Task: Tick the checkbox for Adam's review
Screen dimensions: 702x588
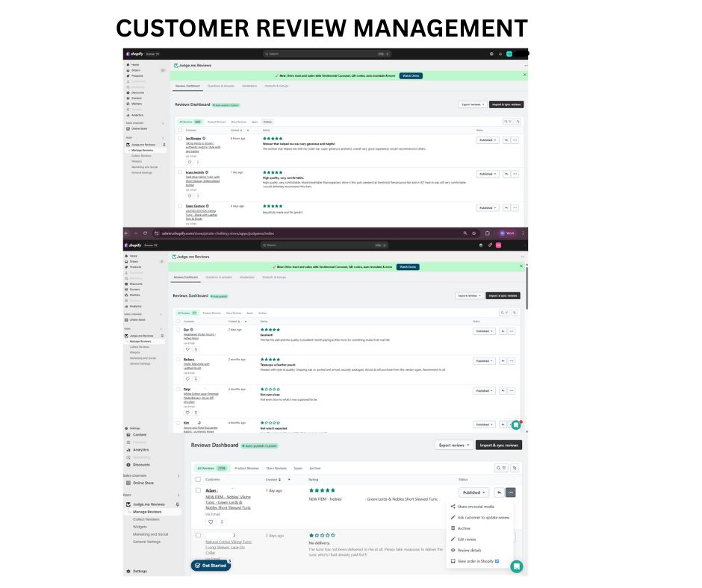Action: click(x=198, y=490)
